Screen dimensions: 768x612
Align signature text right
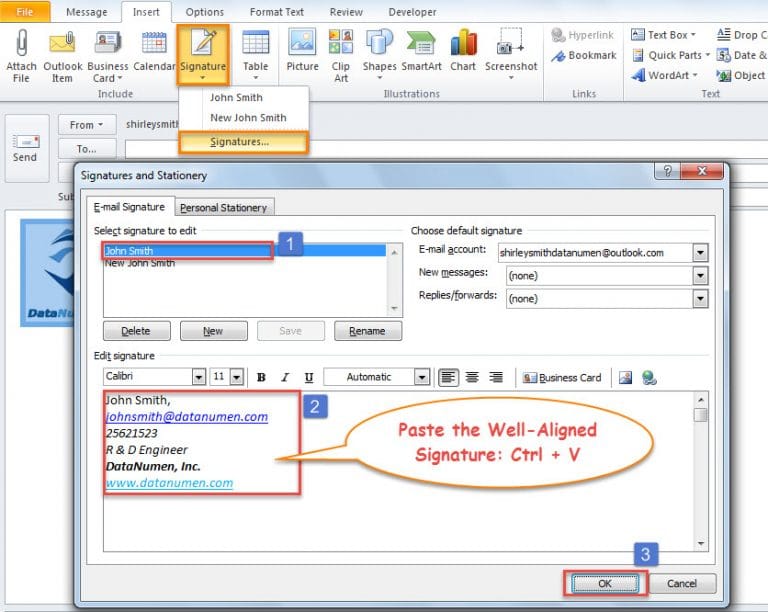click(x=496, y=377)
